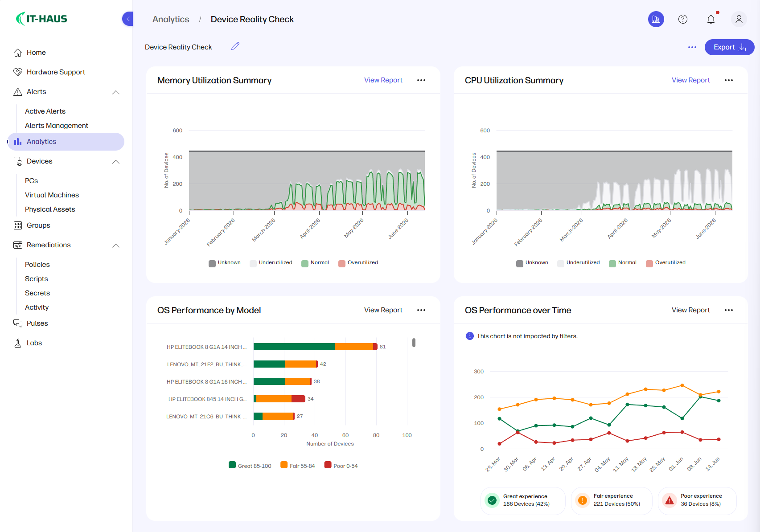Toggle Normal series in Memory chart legend
The image size is (760, 532).
316,263
